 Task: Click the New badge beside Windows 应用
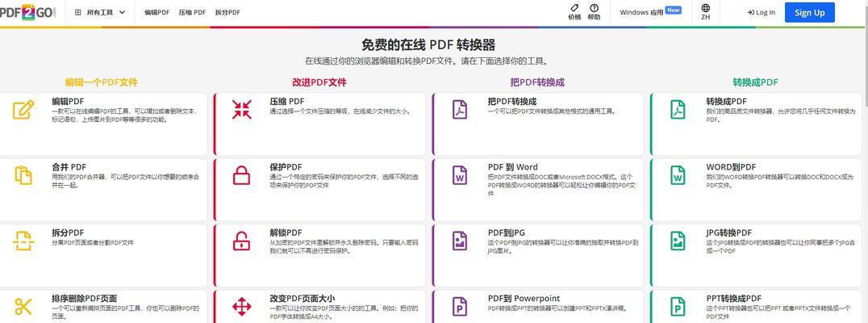673,10
